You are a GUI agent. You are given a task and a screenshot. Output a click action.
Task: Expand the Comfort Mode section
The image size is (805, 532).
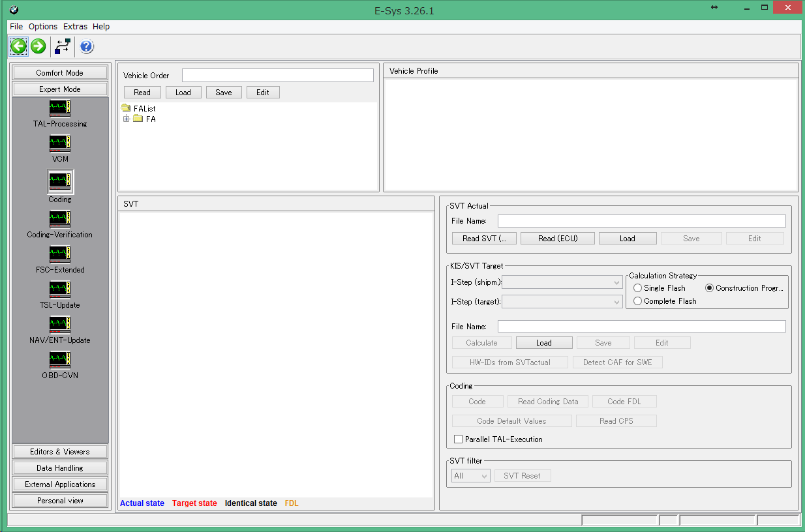(60, 73)
